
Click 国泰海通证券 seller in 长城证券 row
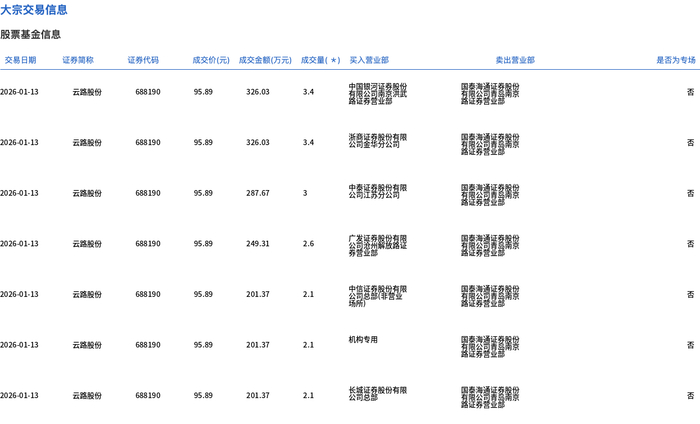[490, 397]
